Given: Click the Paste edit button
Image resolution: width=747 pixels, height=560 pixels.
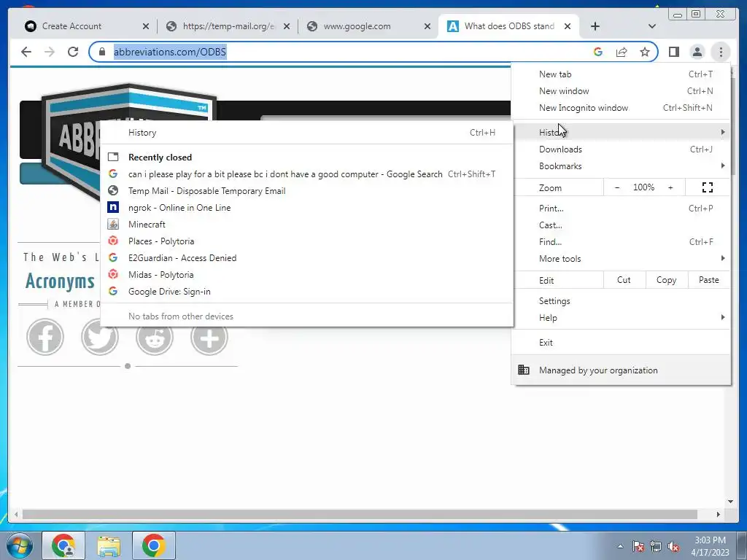Looking at the screenshot, I should (x=709, y=280).
